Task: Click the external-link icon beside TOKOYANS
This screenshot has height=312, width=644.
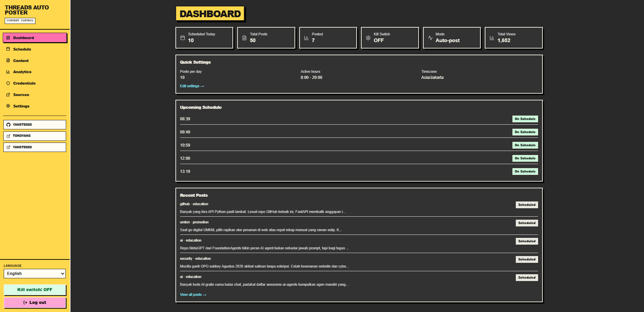Action: click(x=8, y=136)
